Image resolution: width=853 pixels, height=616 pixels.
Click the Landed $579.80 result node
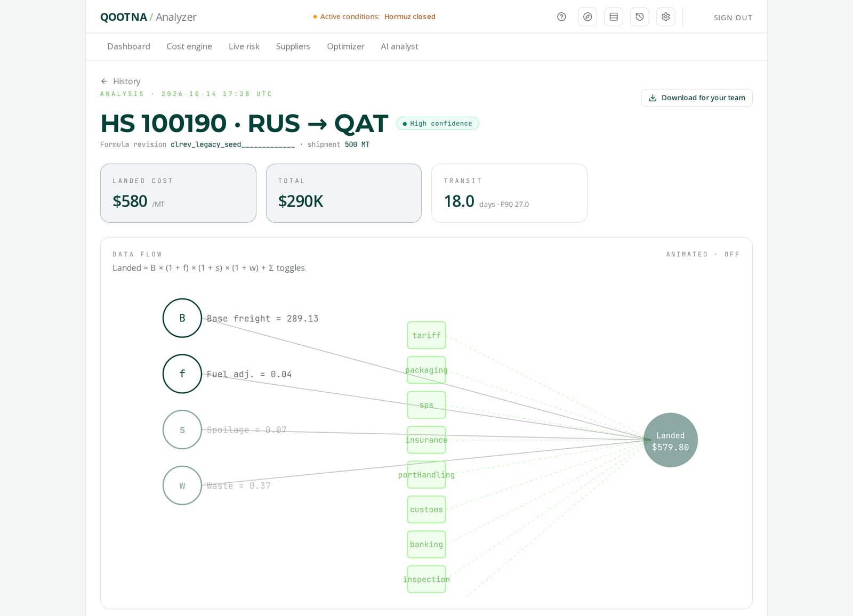[x=671, y=440]
